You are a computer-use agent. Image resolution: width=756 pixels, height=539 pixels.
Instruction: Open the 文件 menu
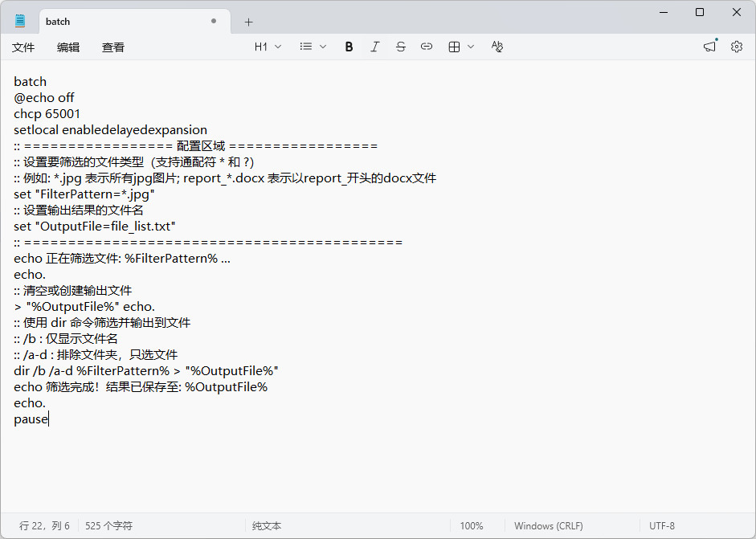coord(23,47)
